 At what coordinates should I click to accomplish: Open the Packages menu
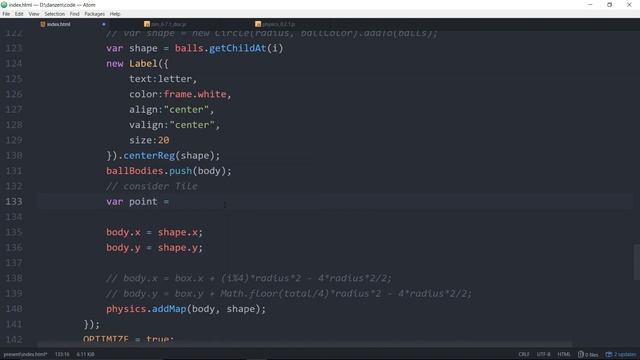point(95,14)
